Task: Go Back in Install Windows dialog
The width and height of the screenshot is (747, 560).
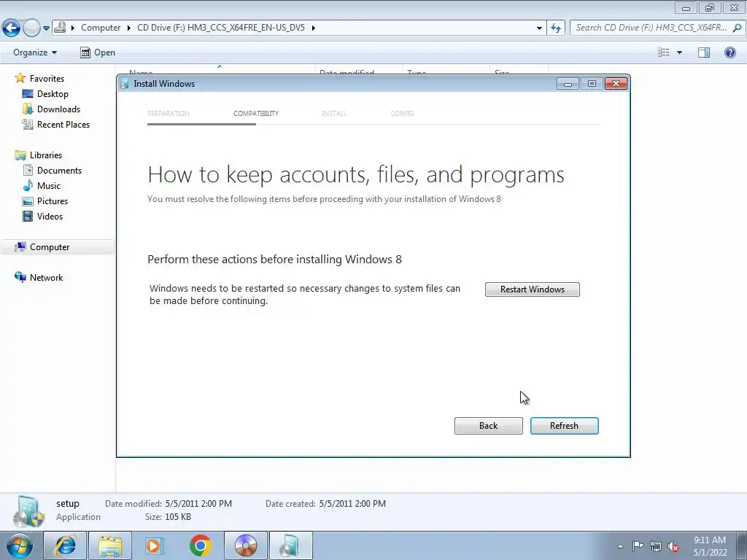Action: point(488,426)
